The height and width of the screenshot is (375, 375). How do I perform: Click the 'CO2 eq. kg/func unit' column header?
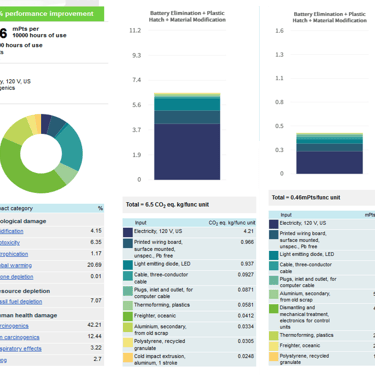click(232, 223)
